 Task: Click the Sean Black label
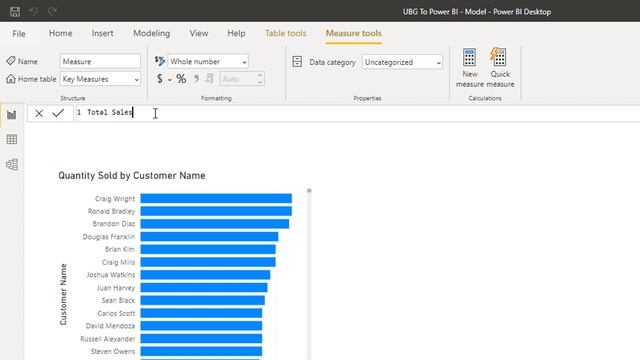pos(118,300)
